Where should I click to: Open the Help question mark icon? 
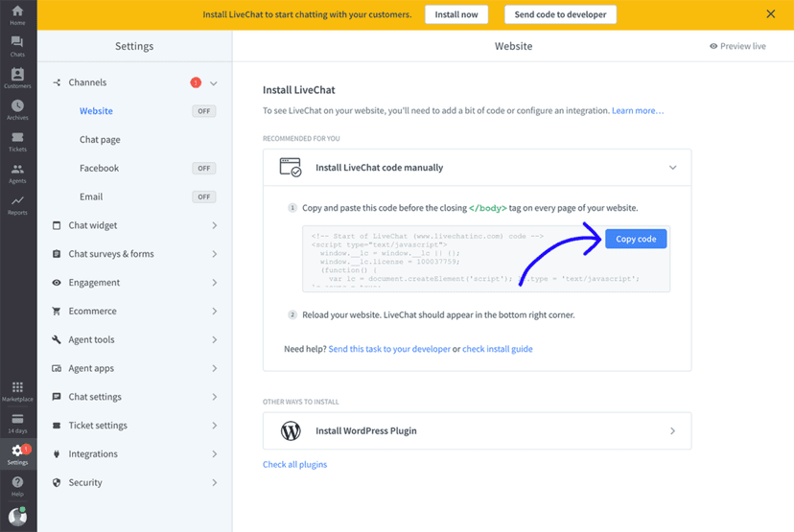pos(17,485)
